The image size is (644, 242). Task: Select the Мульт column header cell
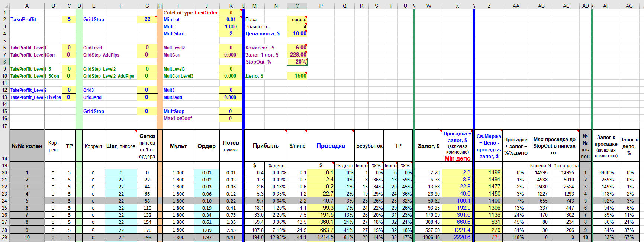(178, 146)
